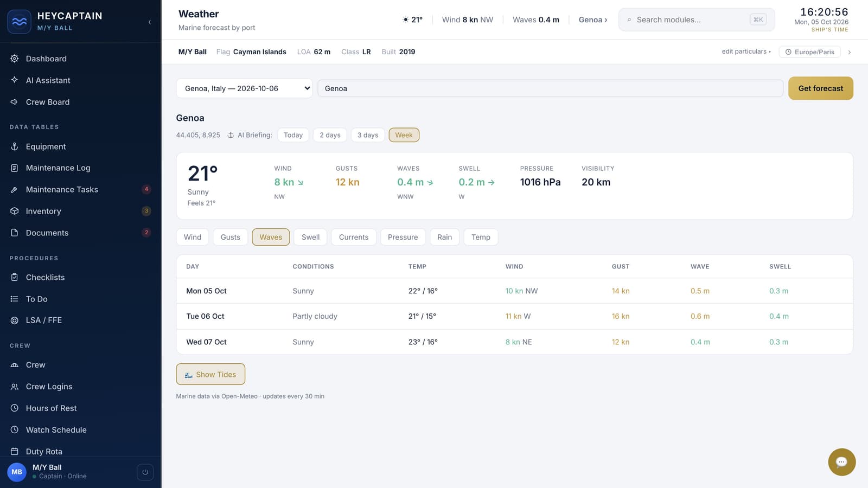Screen dimensions: 868x488
Task: Switch to the Swell tab
Action: 310,237
